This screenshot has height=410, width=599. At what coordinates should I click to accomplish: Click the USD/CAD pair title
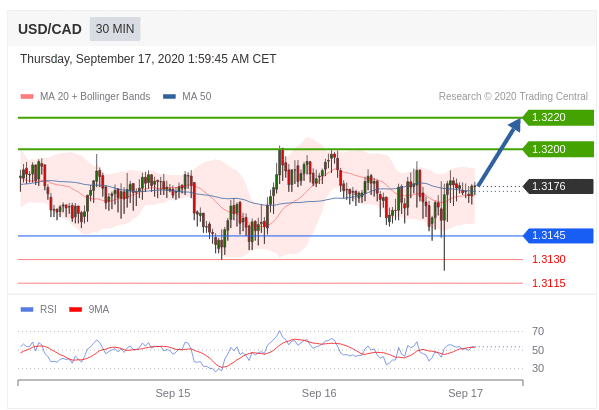[50, 29]
